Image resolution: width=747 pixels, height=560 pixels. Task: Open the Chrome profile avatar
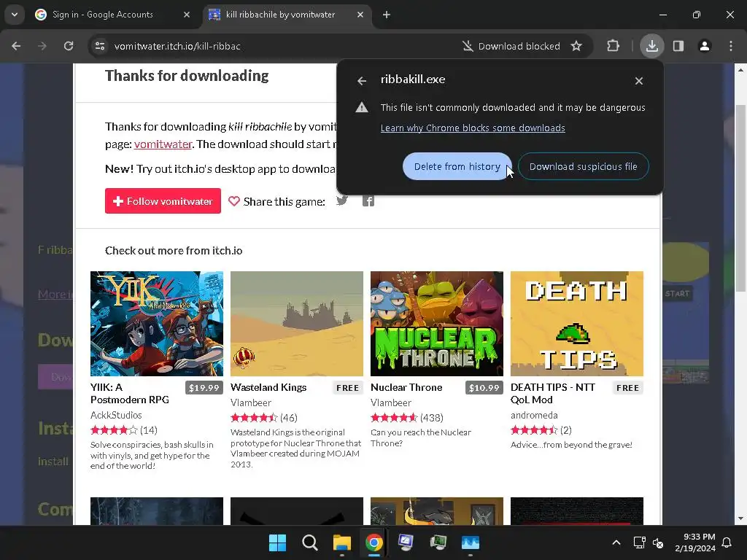705,46
